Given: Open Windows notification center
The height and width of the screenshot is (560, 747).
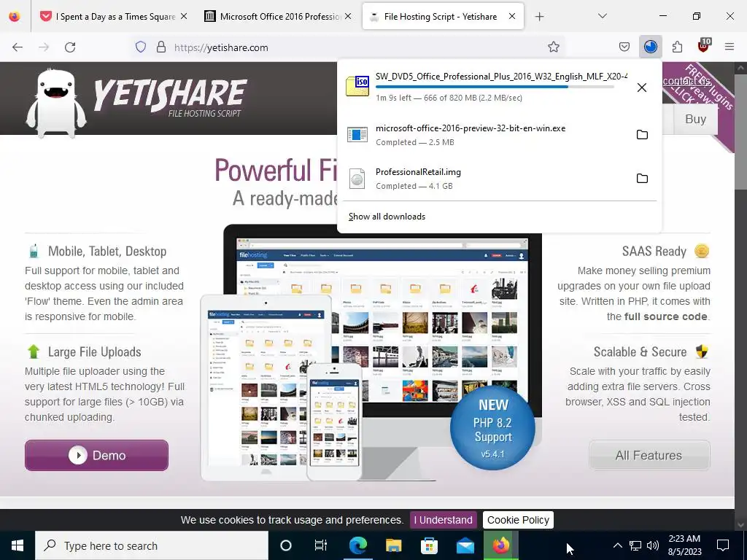Looking at the screenshot, I should (x=723, y=545).
